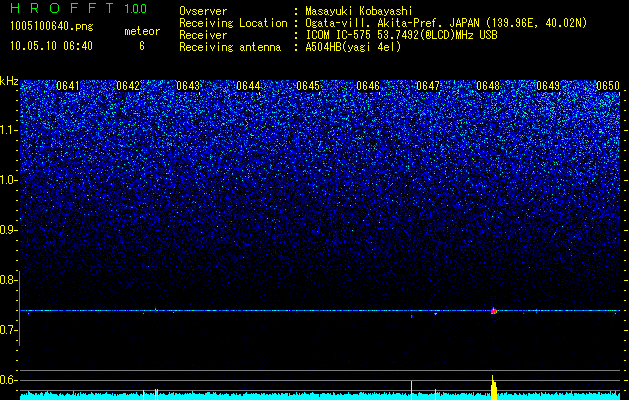Click the tall yellow intensity peak under 0648
This screenshot has width=629, height=400.
pos(494,387)
